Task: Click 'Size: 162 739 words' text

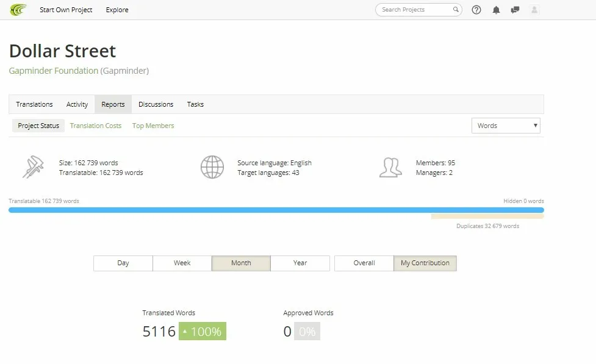Action: [88, 163]
